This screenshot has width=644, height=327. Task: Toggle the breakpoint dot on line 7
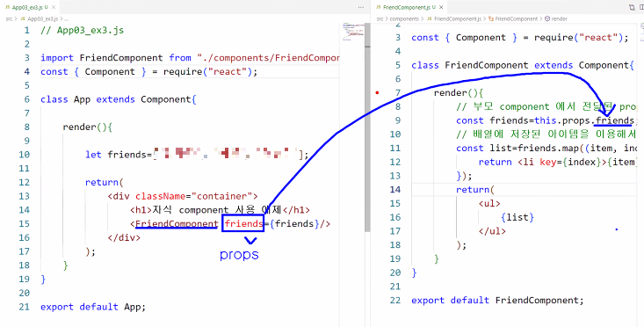pyautogui.click(x=377, y=93)
